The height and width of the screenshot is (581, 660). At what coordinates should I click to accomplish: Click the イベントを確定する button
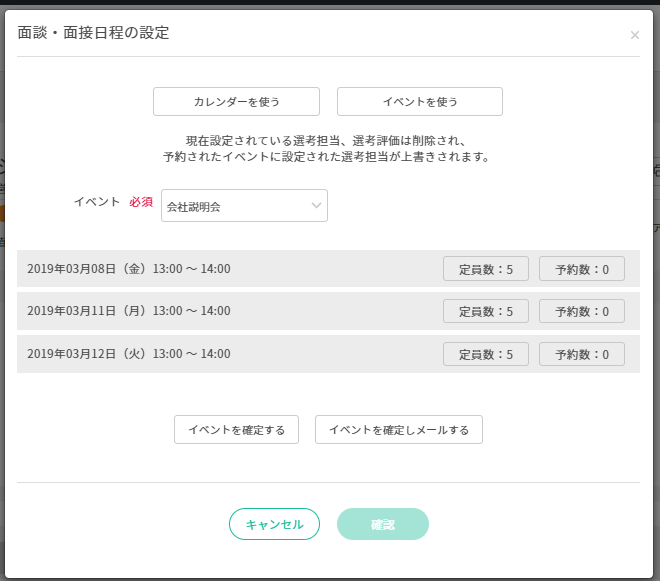[236, 430]
